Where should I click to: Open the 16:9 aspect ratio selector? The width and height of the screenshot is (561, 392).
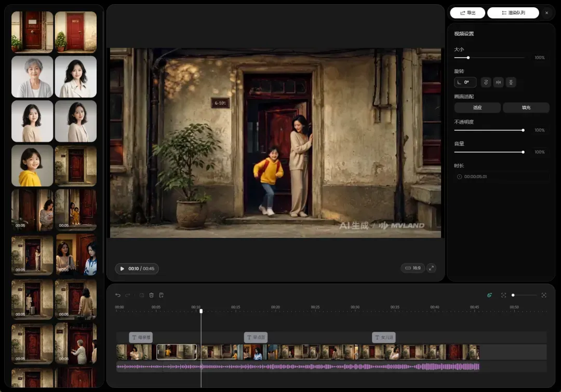coord(412,268)
